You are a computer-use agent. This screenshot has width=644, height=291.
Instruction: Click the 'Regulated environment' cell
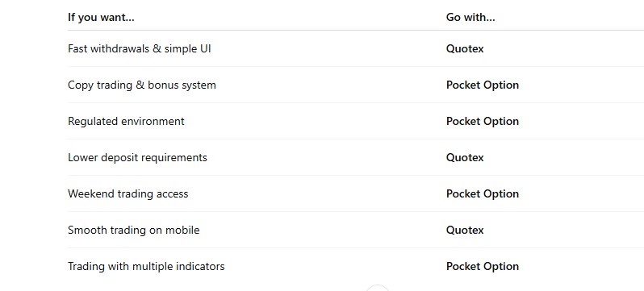[126, 122]
